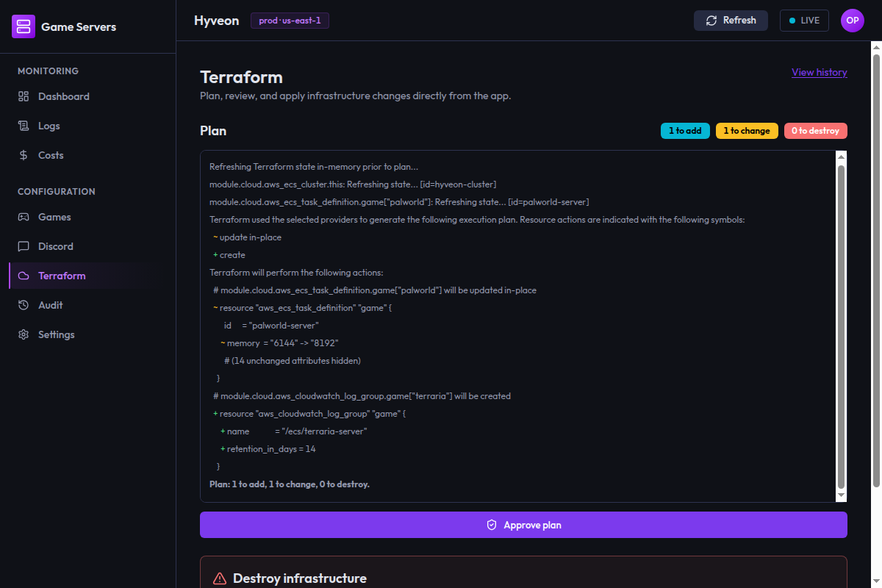
Task: Click the refresh arrows icon
Action: coord(711,21)
